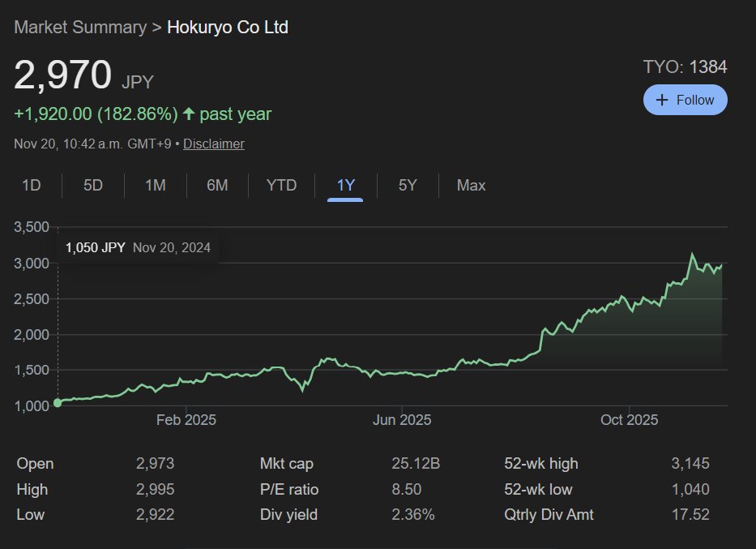Click the Qtrly Div Amt value 17.52

[x=691, y=514]
